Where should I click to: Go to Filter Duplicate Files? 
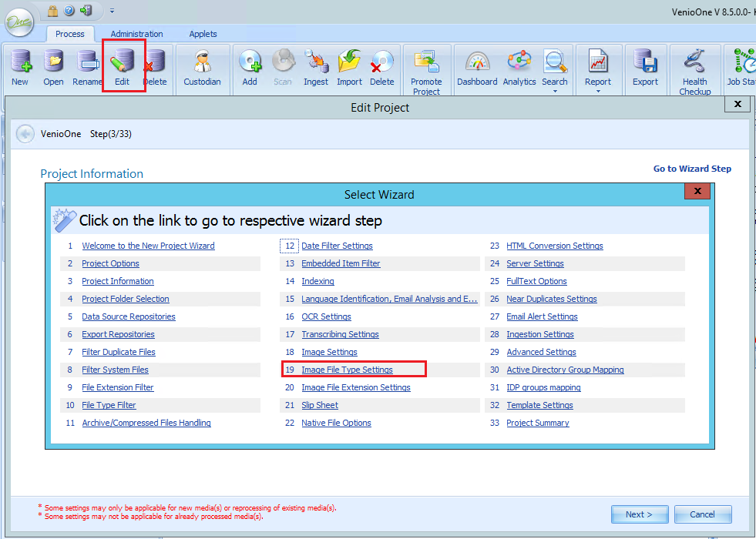119,352
